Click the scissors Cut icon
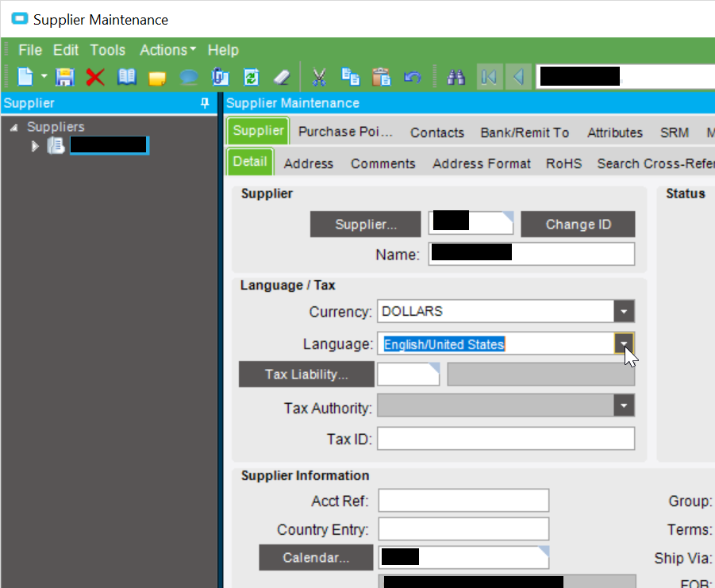This screenshot has width=715, height=588. (x=319, y=77)
